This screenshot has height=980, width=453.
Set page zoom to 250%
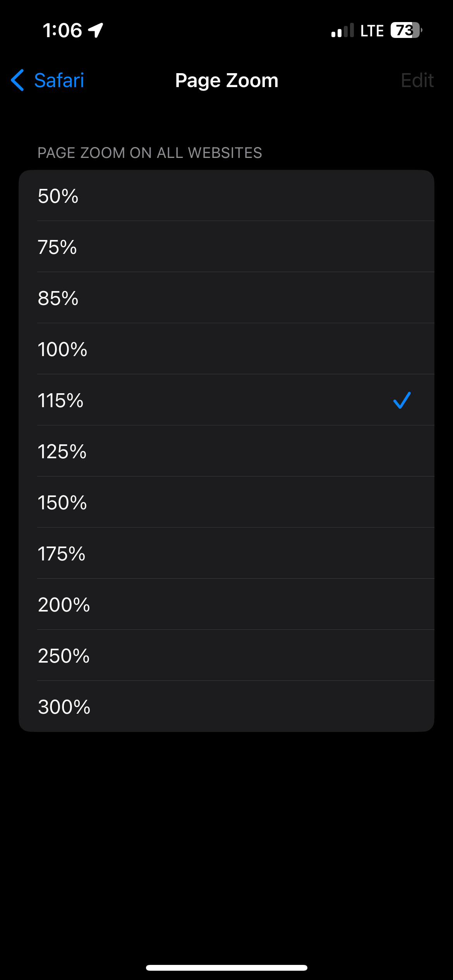pos(226,656)
